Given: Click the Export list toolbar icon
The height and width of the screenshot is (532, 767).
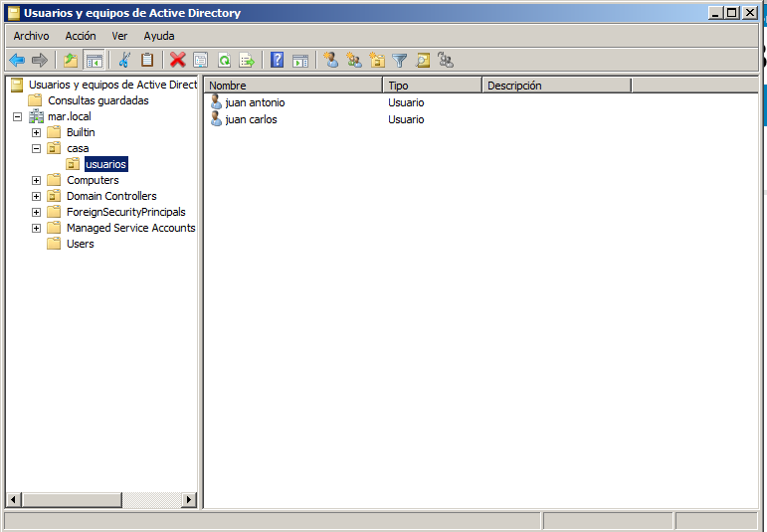Looking at the screenshot, I should 247,61.
